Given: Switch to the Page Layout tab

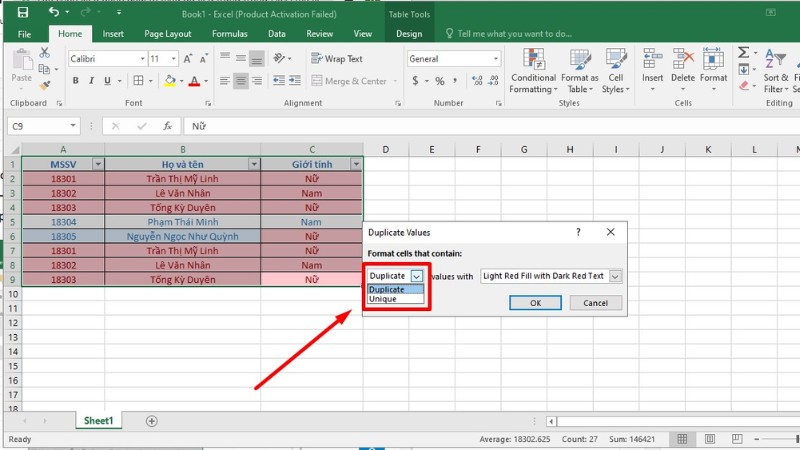Looking at the screenshot, I should pos(167,33).
